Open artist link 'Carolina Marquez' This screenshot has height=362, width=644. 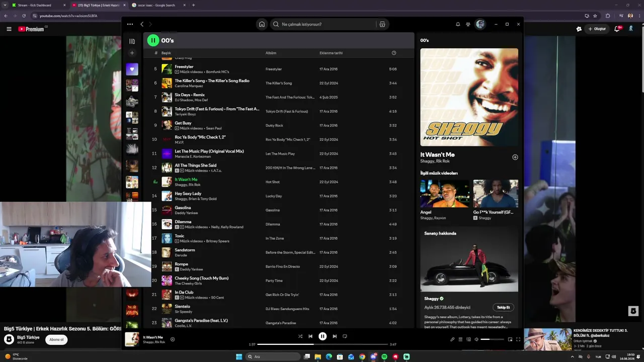pyautogui.click(x=189, y=86)
